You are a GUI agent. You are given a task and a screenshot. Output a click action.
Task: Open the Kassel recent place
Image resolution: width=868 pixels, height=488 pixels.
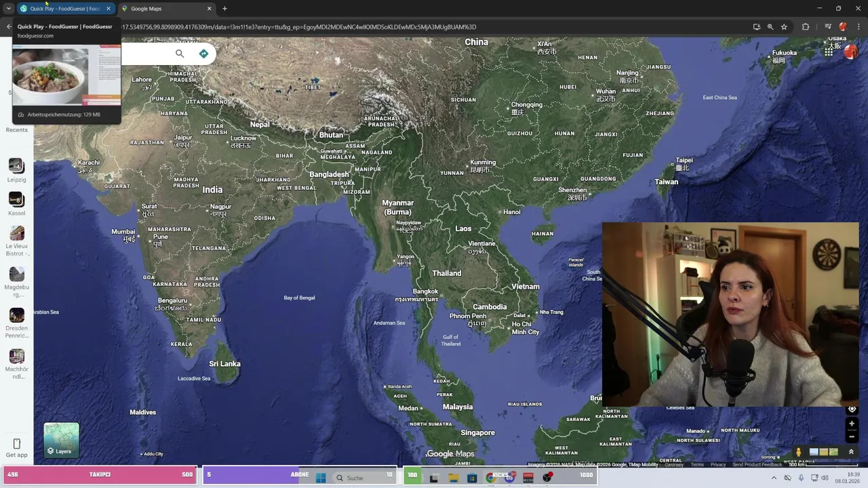point(17,204)
